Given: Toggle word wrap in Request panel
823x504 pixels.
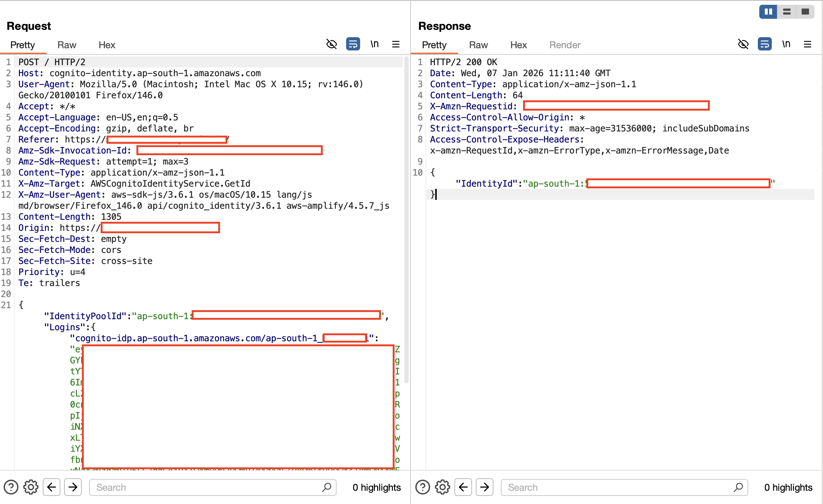Looking at the screenshot, I should tap(353, 44).
